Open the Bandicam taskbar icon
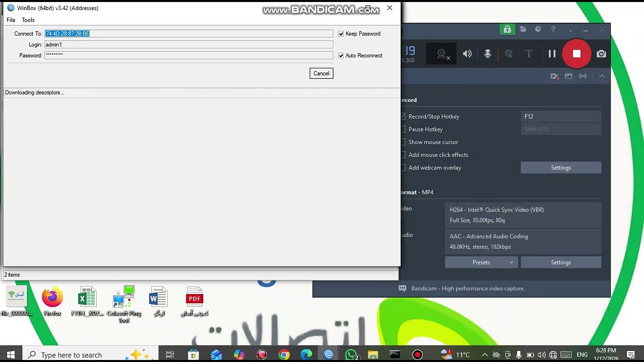Image resolution: width=644 pixels, height=362 pixels. point(418,355)
